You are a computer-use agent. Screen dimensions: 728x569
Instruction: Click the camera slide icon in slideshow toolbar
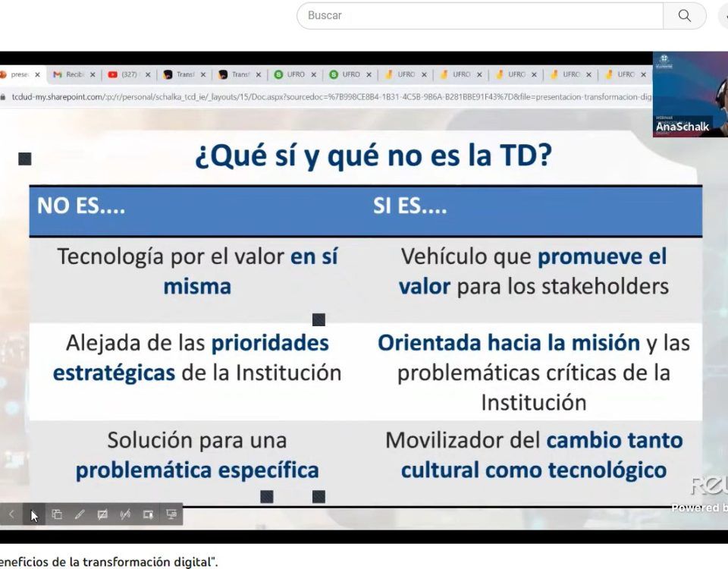pyautogui.click(x=148, y=514)
